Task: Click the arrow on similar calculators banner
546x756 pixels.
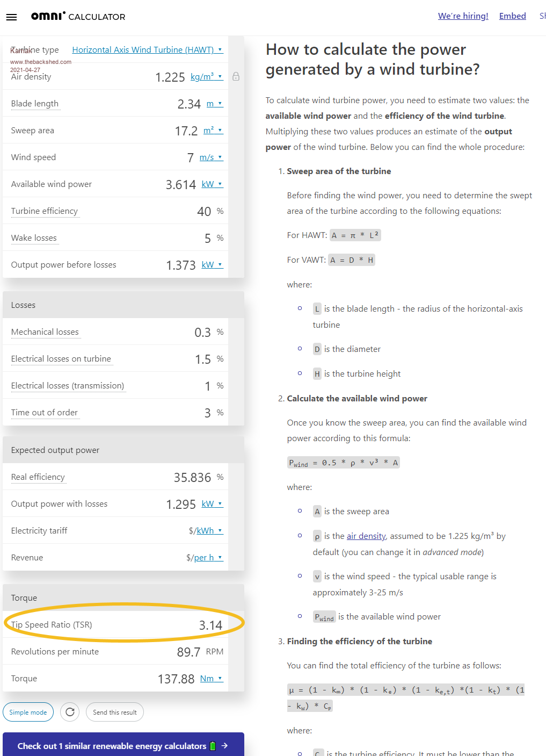Action: pyautogui.click(x=225, y=746)
